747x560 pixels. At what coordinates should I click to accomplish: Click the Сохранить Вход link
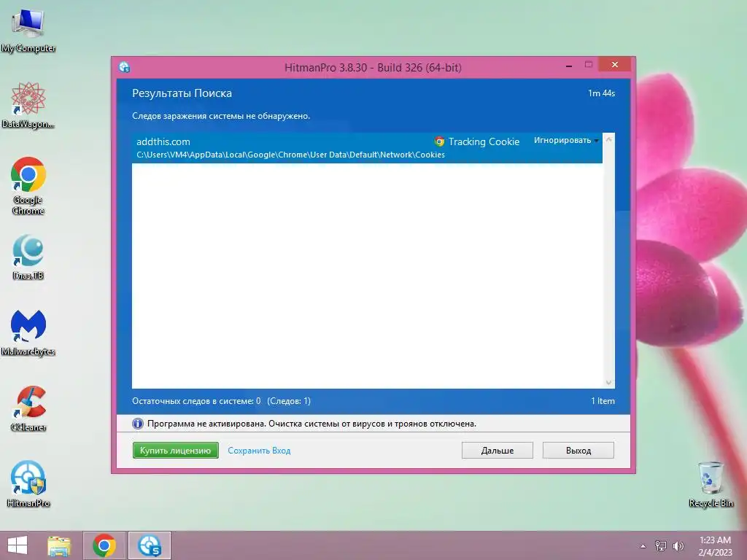(259, 451)
